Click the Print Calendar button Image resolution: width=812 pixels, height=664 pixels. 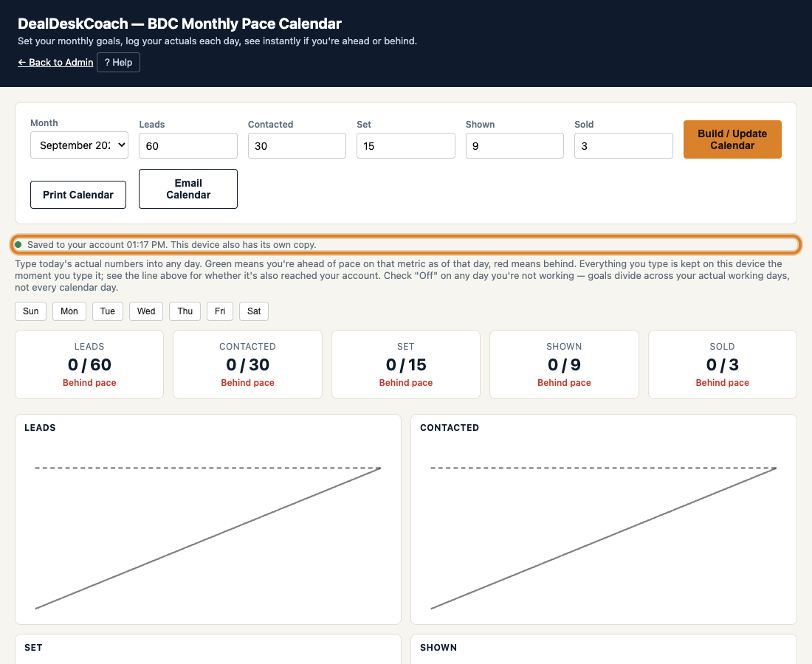[x=78, y=195]
